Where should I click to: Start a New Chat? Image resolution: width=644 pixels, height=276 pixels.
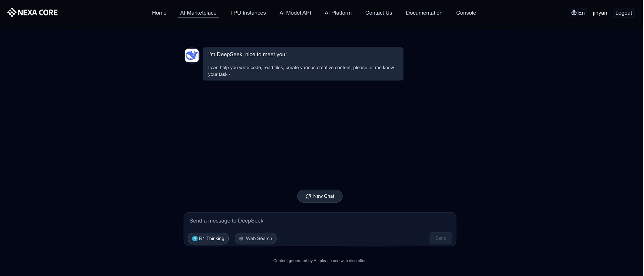pyautogui.click(x=320, y=196)
